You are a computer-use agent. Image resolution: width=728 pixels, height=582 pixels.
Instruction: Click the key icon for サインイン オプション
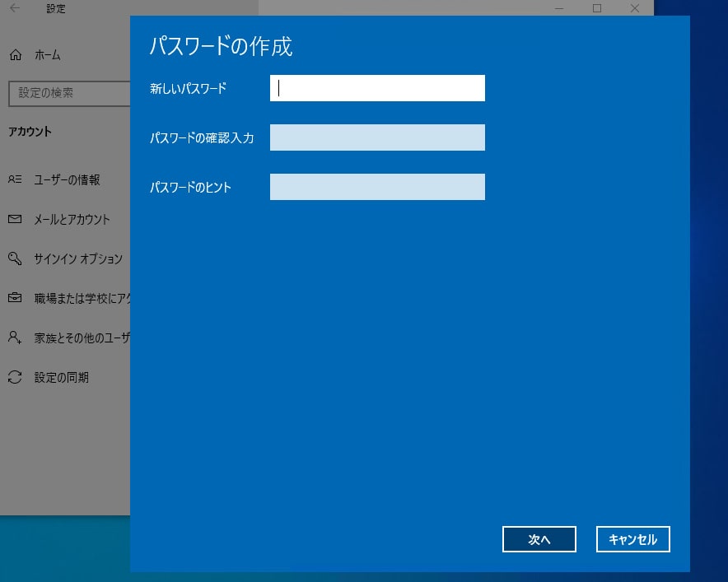[15, 258]
